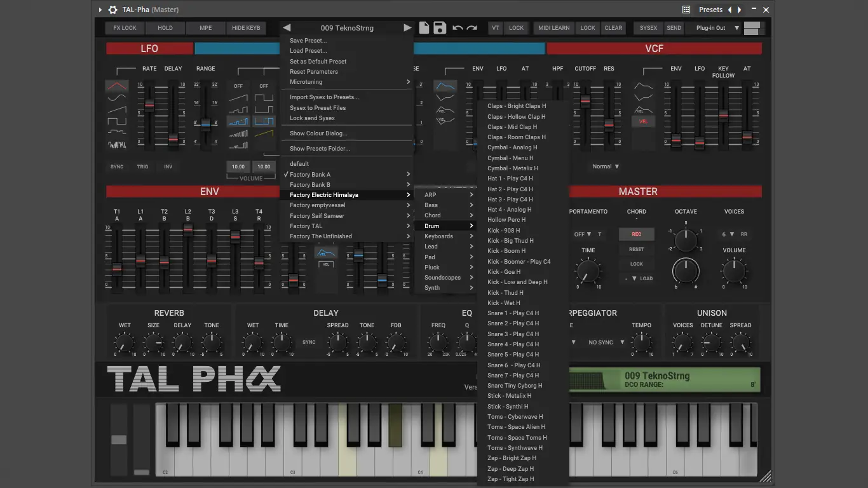Click the LFO RATE slider handle
The height and width of the screenshot is (488, 868).
149,105
